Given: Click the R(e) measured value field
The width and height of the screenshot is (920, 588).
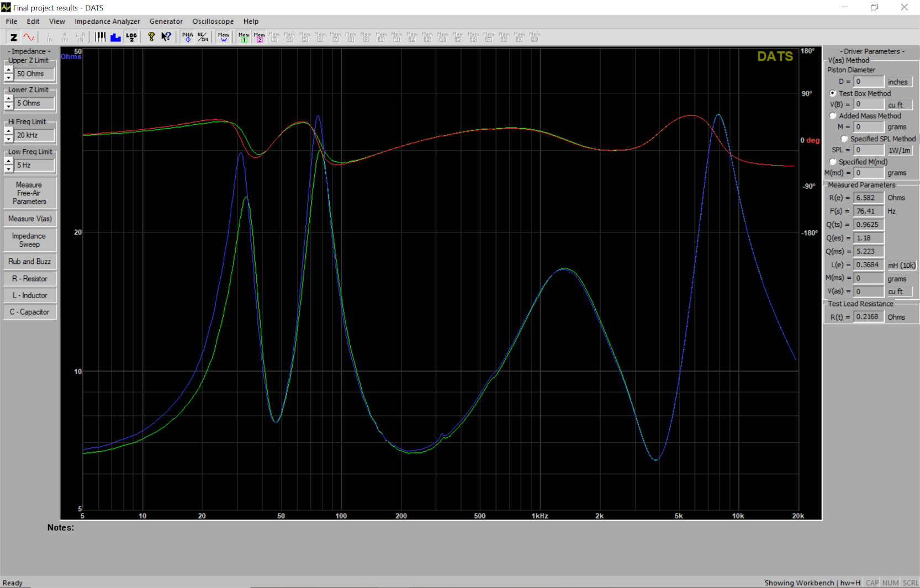Looking at the screenshot, I should pos(869,198).
